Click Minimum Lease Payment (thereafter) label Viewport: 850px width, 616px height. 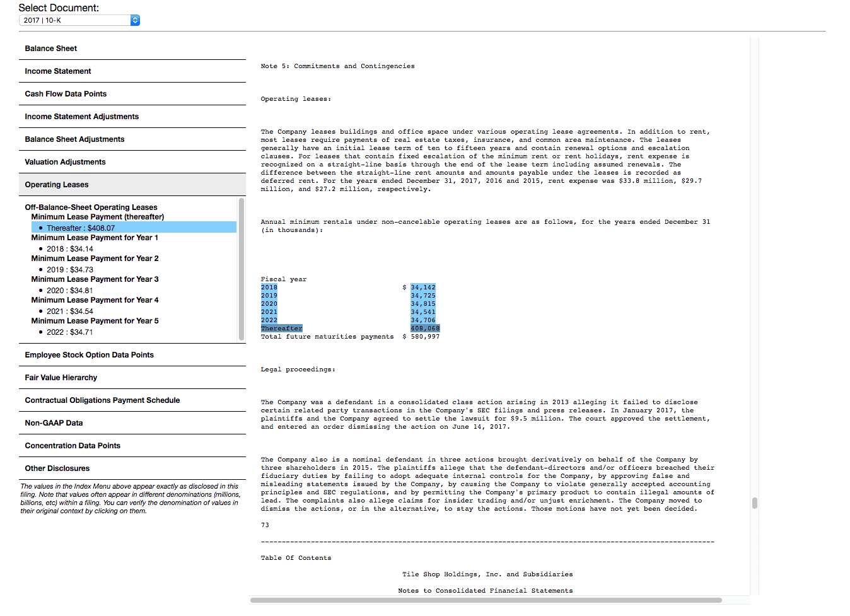98,217
